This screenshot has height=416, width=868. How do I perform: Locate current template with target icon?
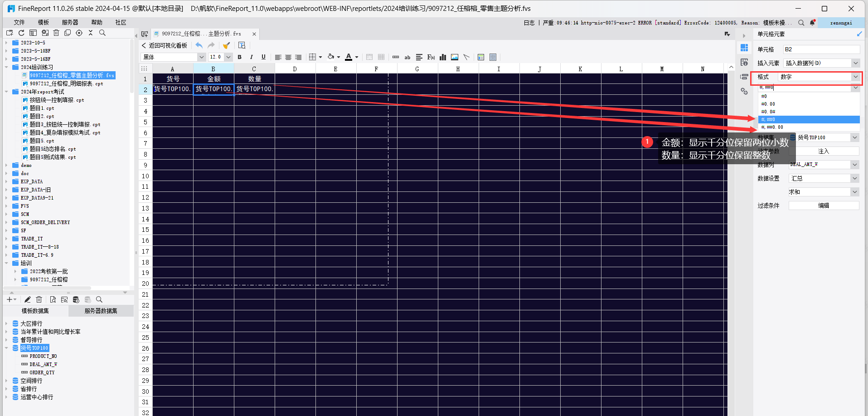tap(79, 33)
